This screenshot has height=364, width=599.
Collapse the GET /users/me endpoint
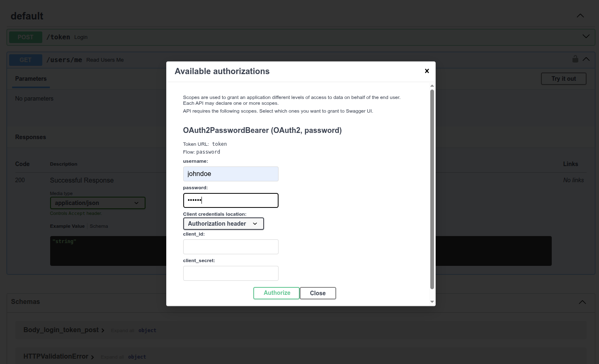(586, 59)
